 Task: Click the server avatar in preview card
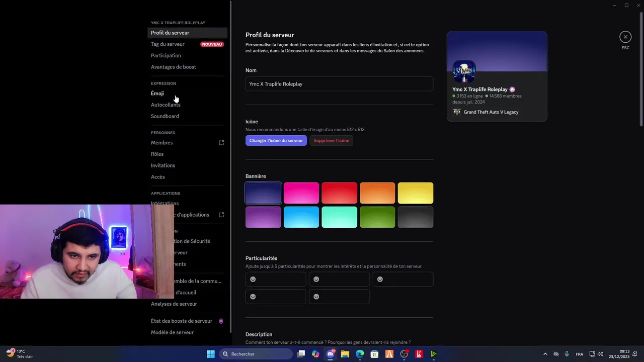pos(464,71)
